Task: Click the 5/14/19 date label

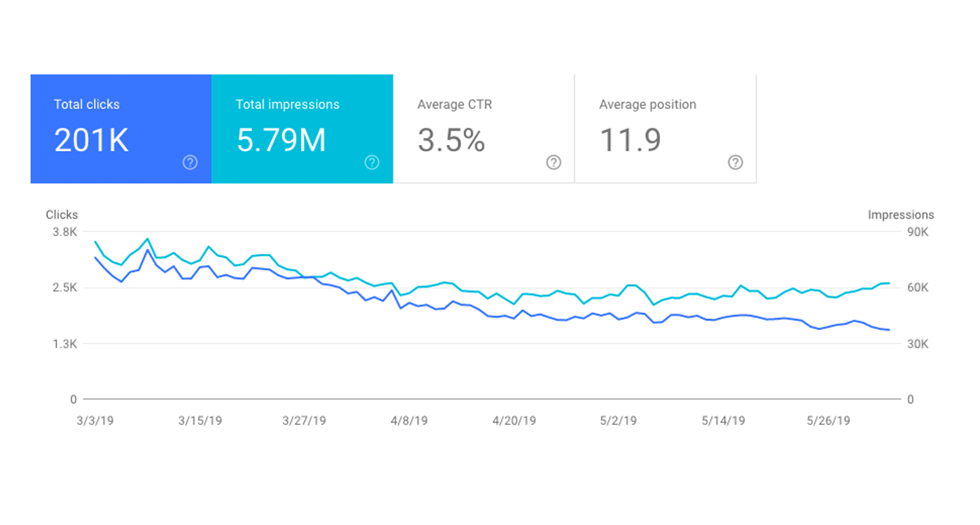Action: click(x=723, y=421)
